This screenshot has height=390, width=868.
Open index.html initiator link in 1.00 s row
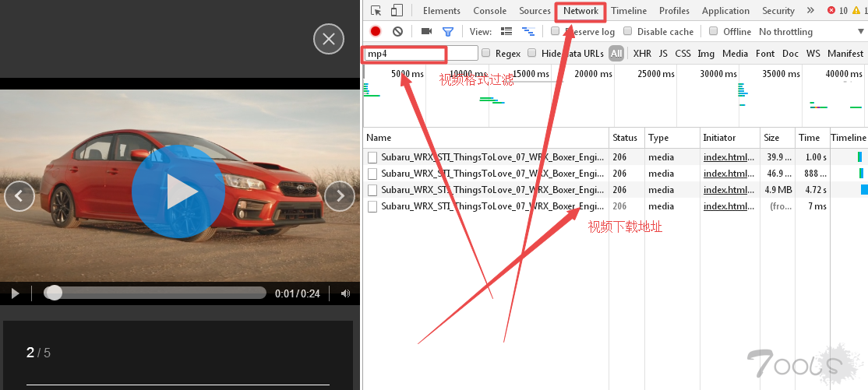click(x=729, y=157)
